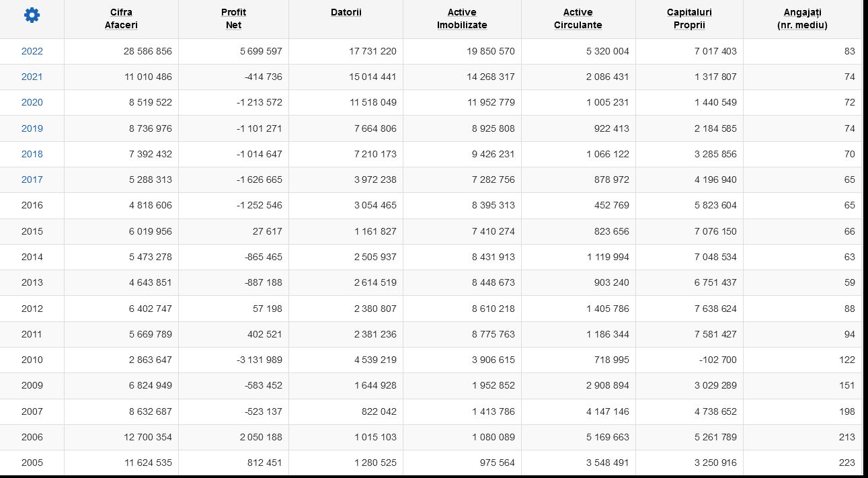Click equity value -102 700
This screenshot has height=478, width=868.
click(718, 360)
